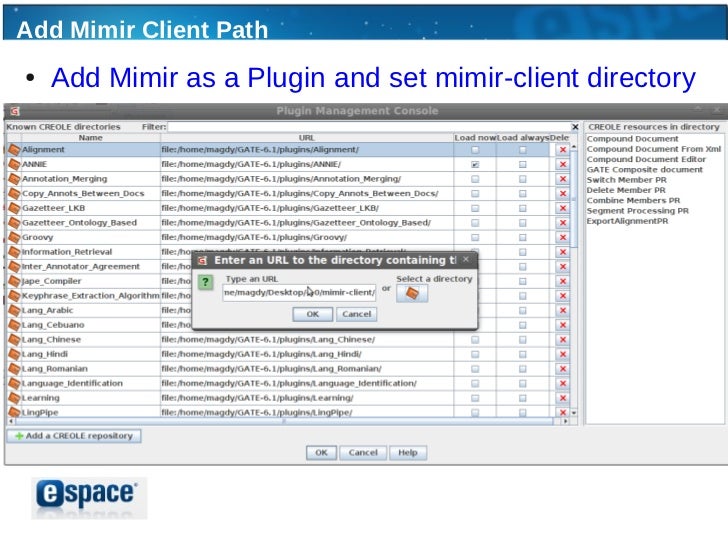728x546 pixels.
Task: Uncheck Load now for ANNIE
Action: click(x=475, y=164)
